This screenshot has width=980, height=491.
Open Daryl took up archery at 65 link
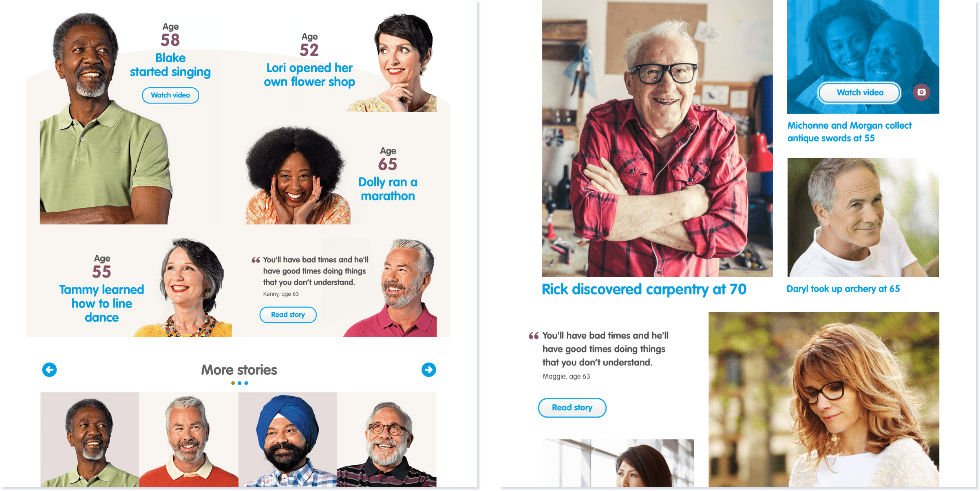click(x=843, y=289)
